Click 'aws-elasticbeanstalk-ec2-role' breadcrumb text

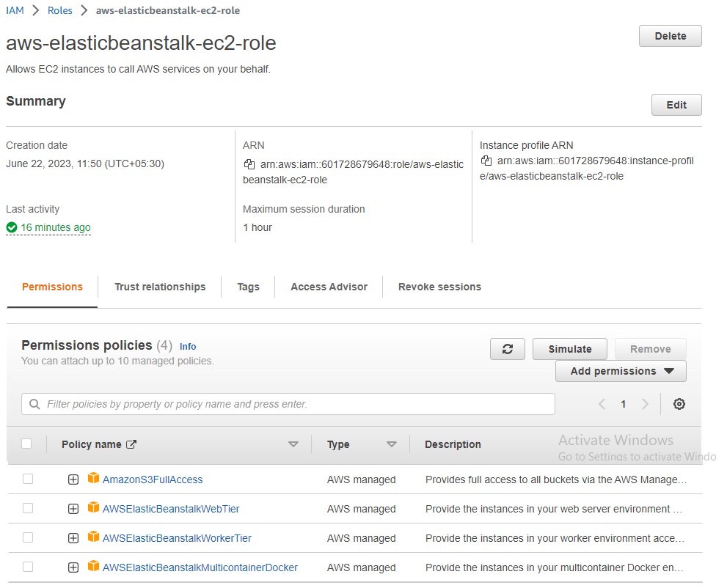[x=167, y=10]
